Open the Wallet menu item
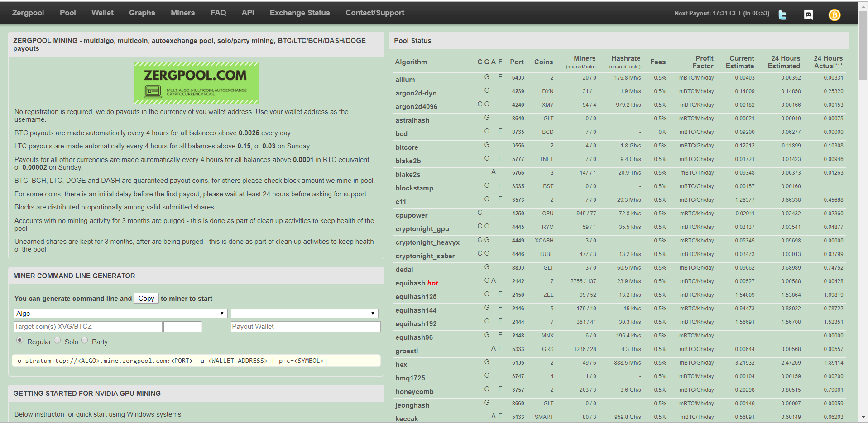Image resolution: width=868 pixels, height=423 pixels. click(102, 13)
